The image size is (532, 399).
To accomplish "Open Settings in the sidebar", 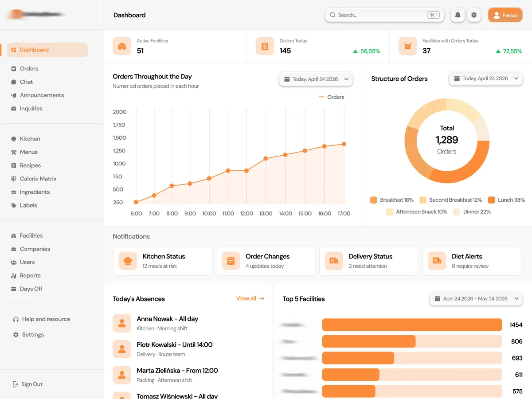I will [28, 335].
